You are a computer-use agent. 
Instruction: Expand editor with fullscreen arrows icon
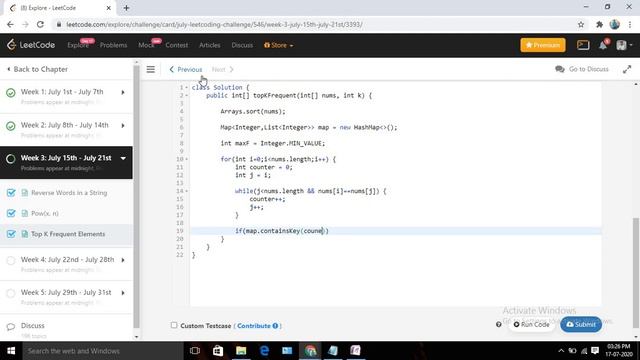[x=627, y=69]
